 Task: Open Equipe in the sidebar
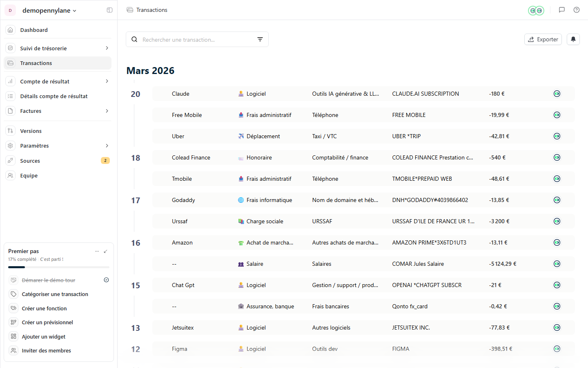click(x=58, y=175)
